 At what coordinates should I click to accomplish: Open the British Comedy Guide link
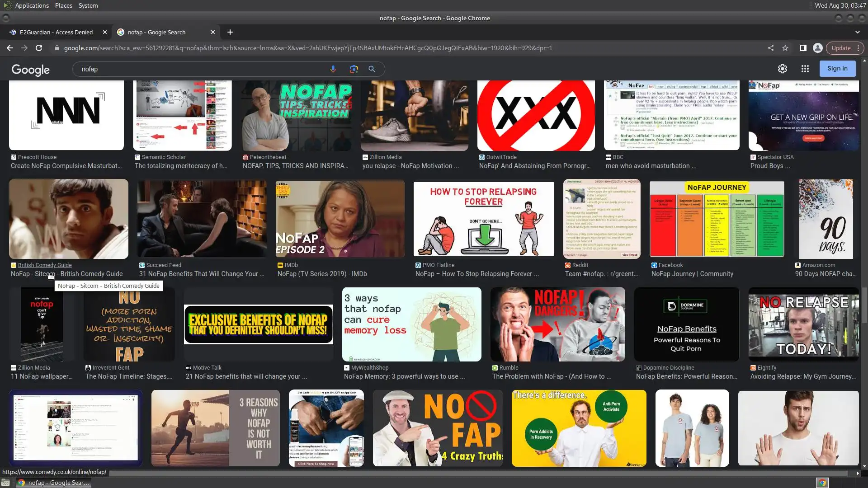45,265
